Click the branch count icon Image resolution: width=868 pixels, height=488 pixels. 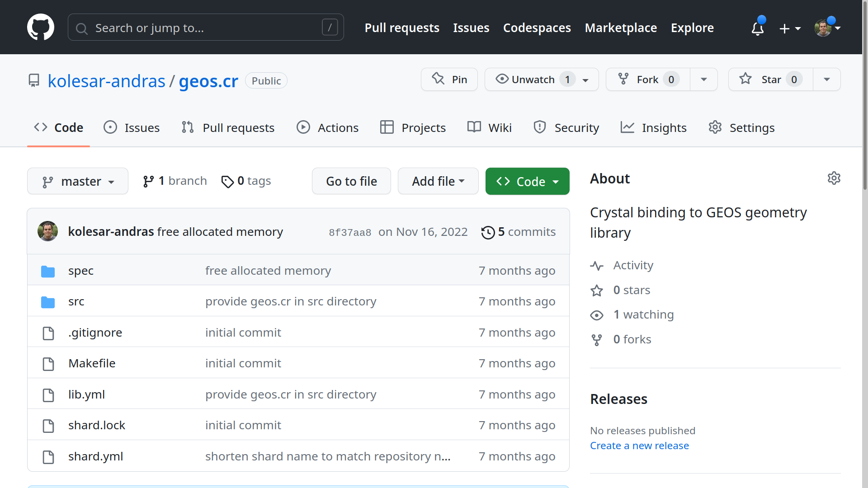click(x=148, y=181)
